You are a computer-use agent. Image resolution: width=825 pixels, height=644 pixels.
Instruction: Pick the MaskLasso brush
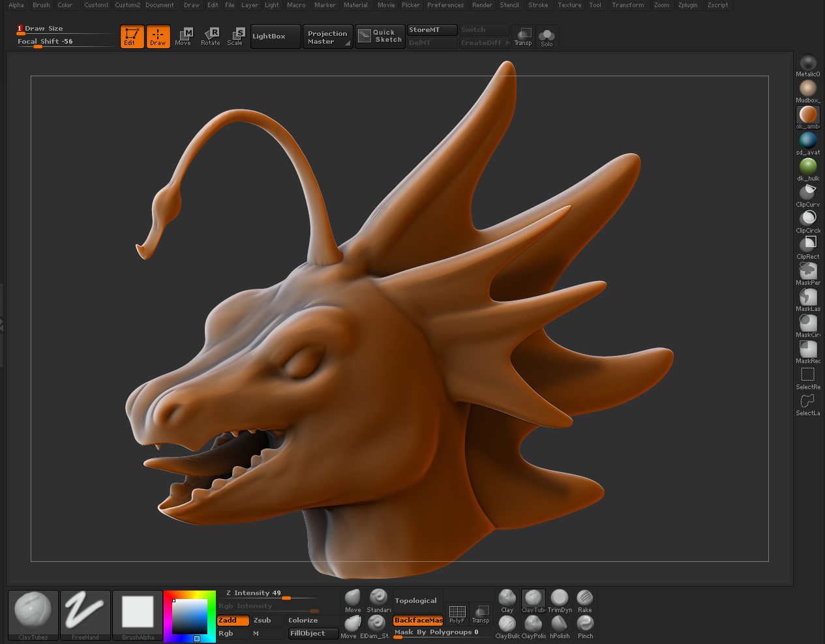pyautogui.click(x=808, y=299)
